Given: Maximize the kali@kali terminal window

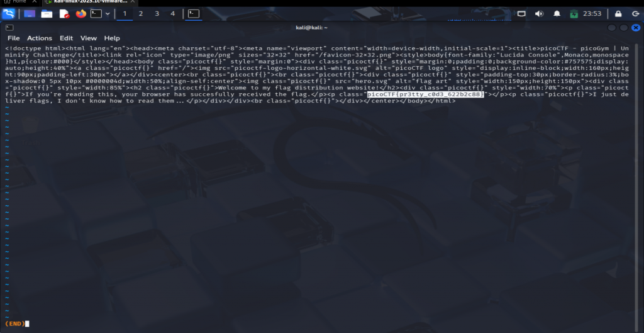Looking at the screenshot, I should (x=623, y=28).
